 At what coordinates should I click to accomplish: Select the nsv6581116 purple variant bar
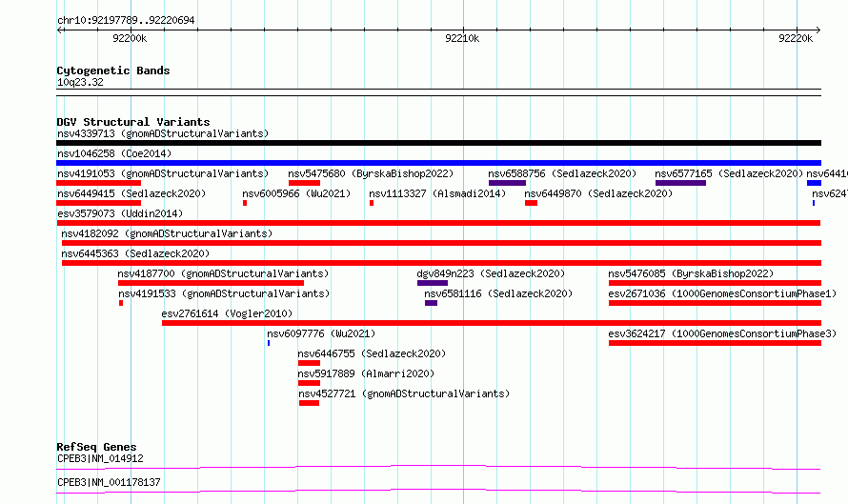tap(431, 303)
